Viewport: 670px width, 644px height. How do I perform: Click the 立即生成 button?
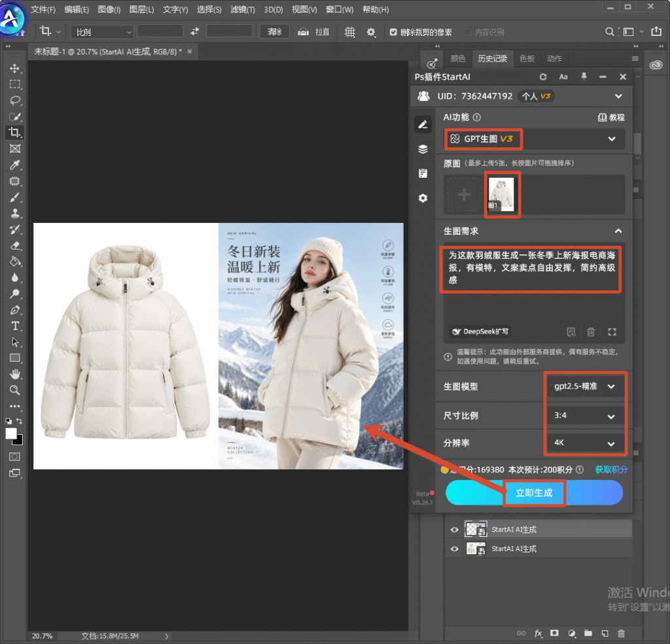[534, 493]
